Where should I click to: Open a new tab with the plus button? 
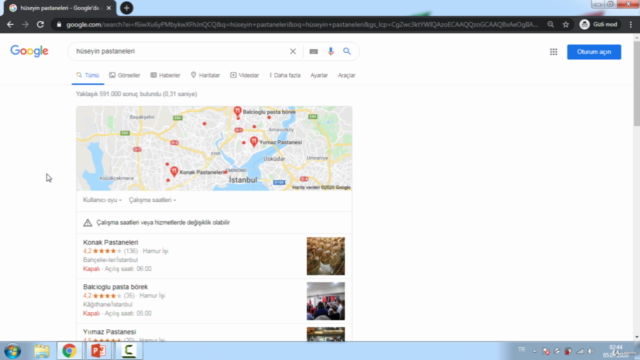127,8
